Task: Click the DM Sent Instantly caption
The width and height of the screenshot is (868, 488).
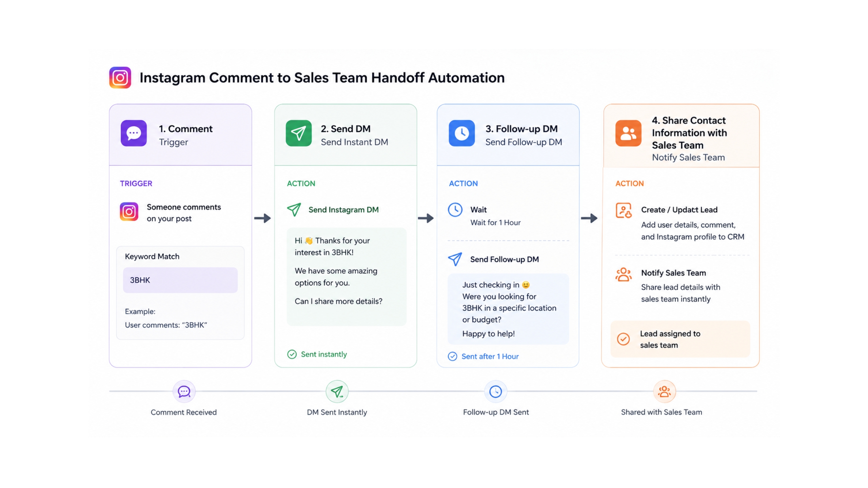Action: [337, 412]
